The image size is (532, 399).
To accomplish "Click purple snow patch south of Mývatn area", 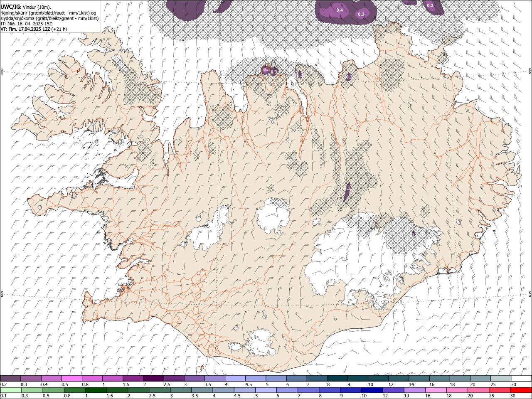I will 347,192.
